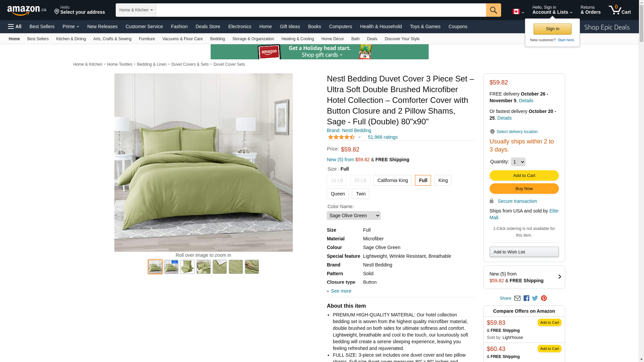Viewport: 644px width, 362px height.
Task: Open the All hamburger menu
Action: (x=15, y=26)
